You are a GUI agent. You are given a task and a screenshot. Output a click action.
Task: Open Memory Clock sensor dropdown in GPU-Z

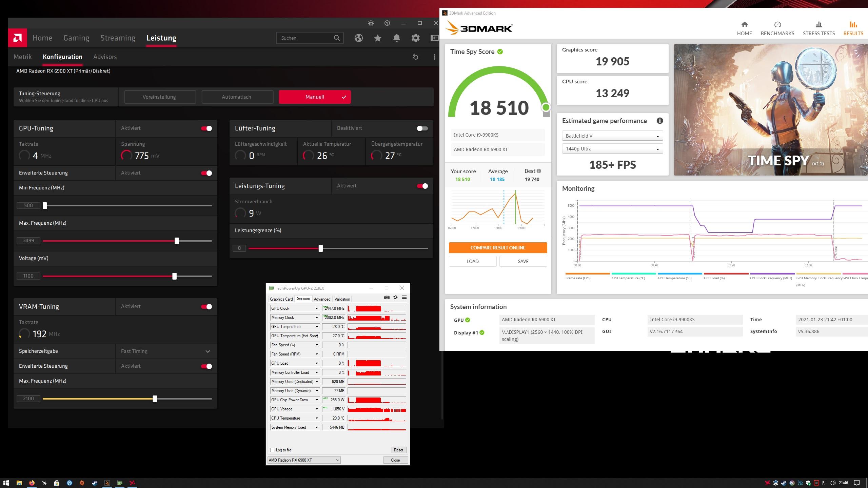tap(317, 318)
